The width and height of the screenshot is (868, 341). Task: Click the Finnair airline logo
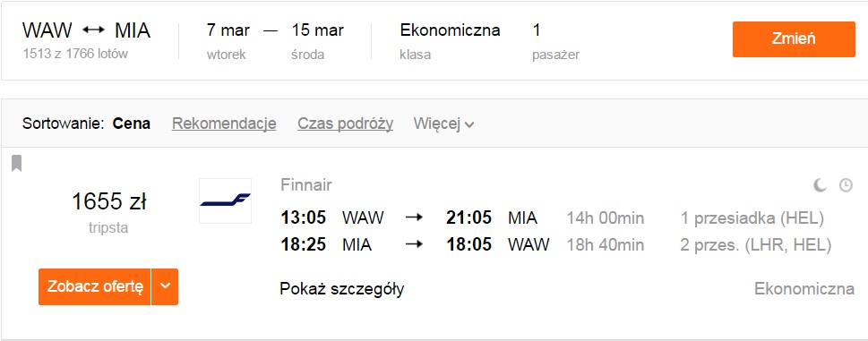[226, 200]
